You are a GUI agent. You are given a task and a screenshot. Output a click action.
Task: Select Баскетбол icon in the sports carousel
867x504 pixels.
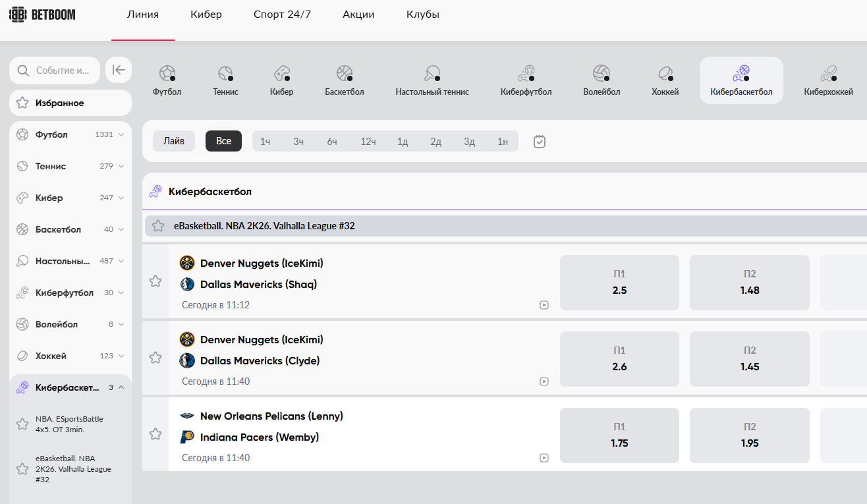pyautogui.click(x=345, y=80)
